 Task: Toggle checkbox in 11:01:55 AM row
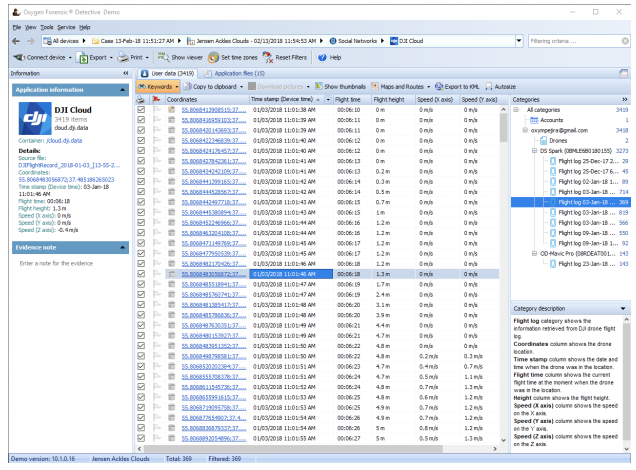coord(141,438)
